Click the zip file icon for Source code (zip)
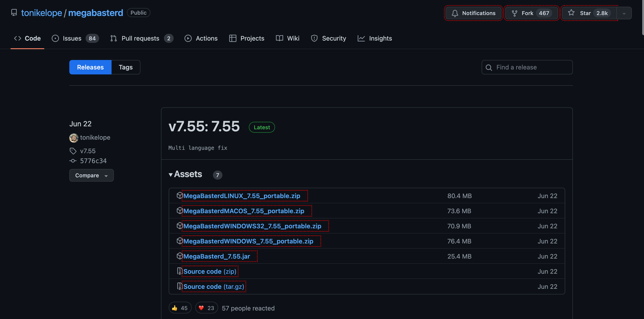The width and height of the screenshot is (644, 319). pyautogui.click(x=180, y=271)
